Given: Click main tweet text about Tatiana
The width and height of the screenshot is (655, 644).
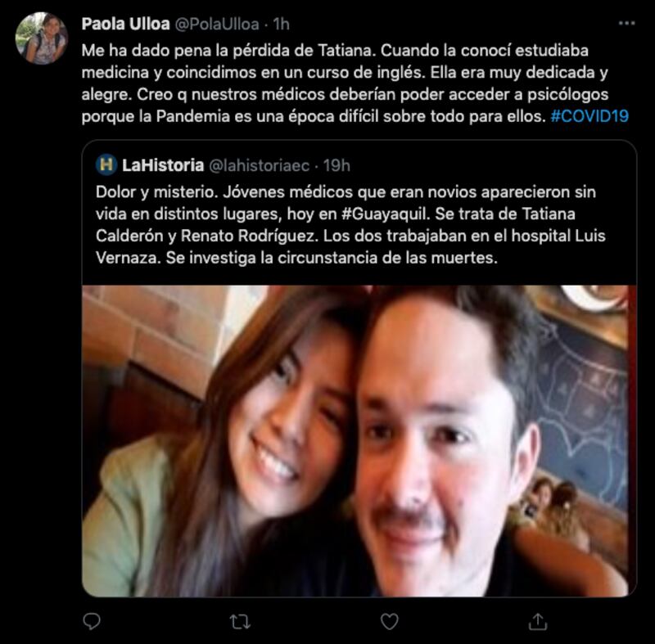Looking at the screenshot, I should coord(355,83).
